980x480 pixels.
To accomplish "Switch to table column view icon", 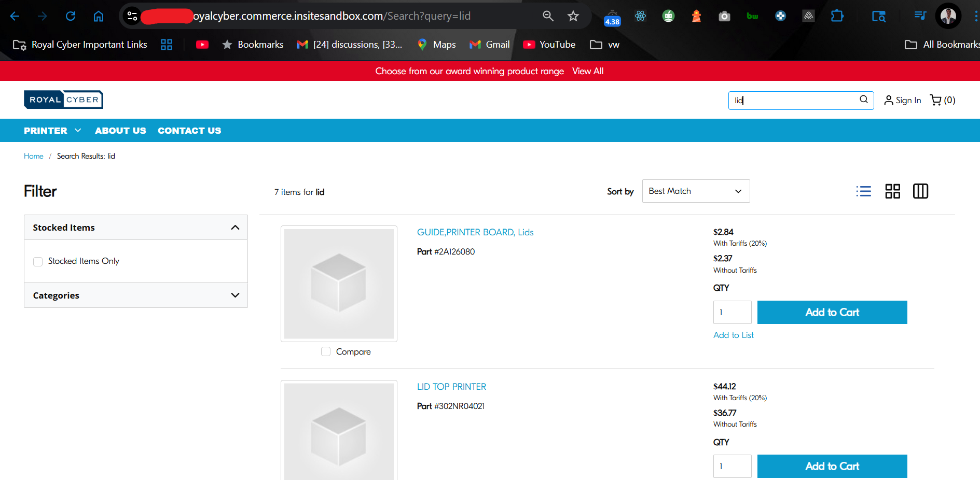I will [920, 191].
